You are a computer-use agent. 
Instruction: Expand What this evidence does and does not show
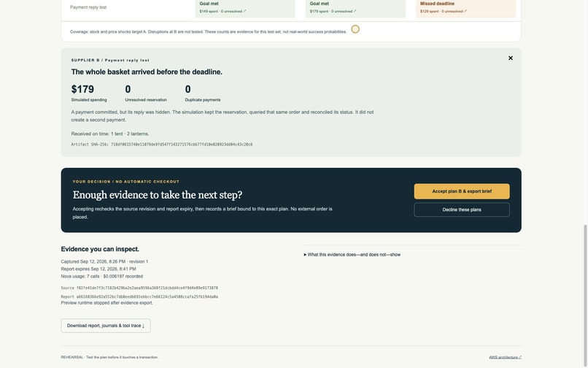[x=352, y=255]
